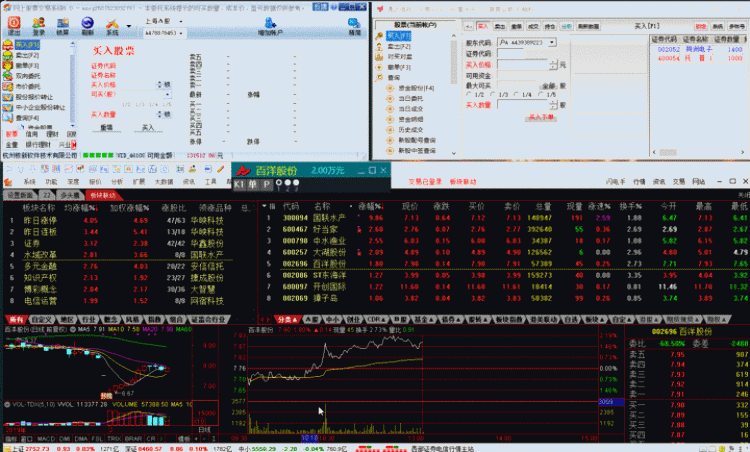Select 卖出[F2] in left trading sidebar
Viewport: 750px width, 452px height.
[x=27, y=55]
